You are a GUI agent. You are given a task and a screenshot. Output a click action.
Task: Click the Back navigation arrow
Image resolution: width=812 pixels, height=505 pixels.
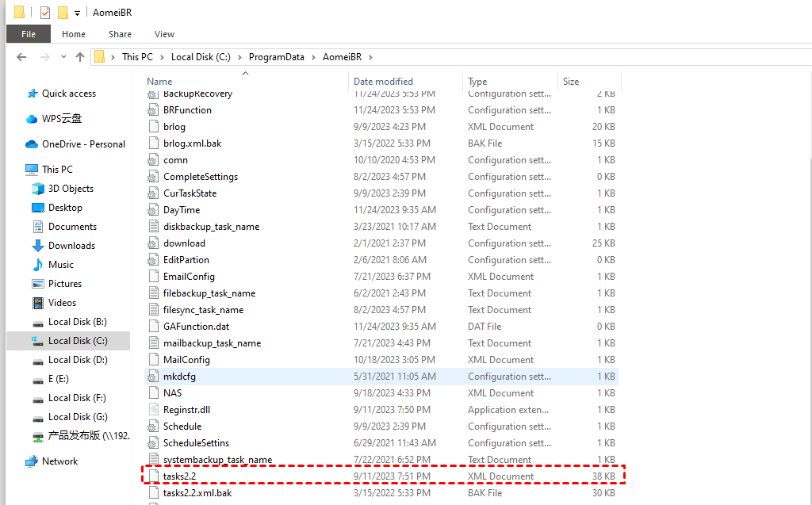coord(21,56)
